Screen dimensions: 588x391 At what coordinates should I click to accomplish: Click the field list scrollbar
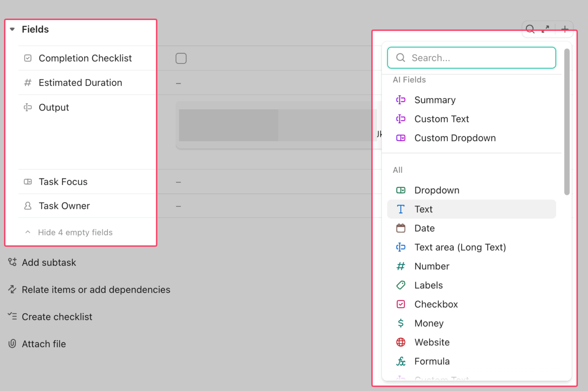[x=567, y=122]
